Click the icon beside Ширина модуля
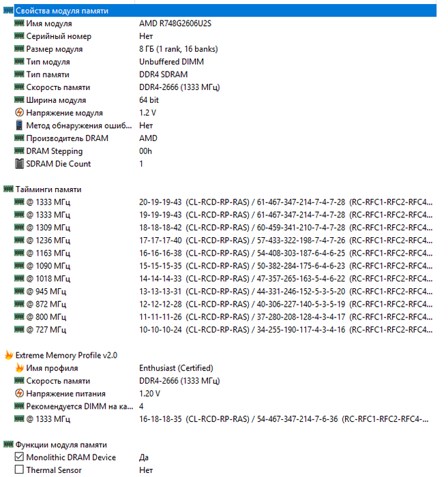448x477 pixels. click(x=19, y=99)
